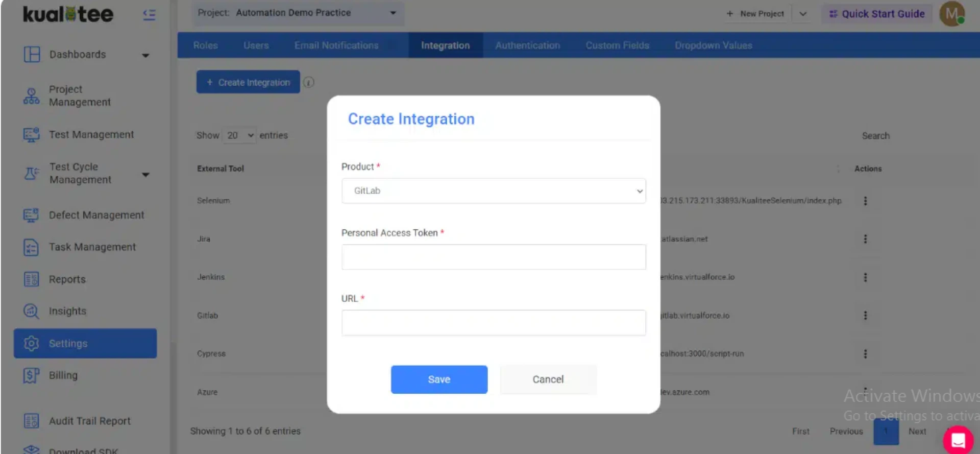980x454 pixels.
Task: Open actions menu for the Jenkins row
Action: (865, 277)
